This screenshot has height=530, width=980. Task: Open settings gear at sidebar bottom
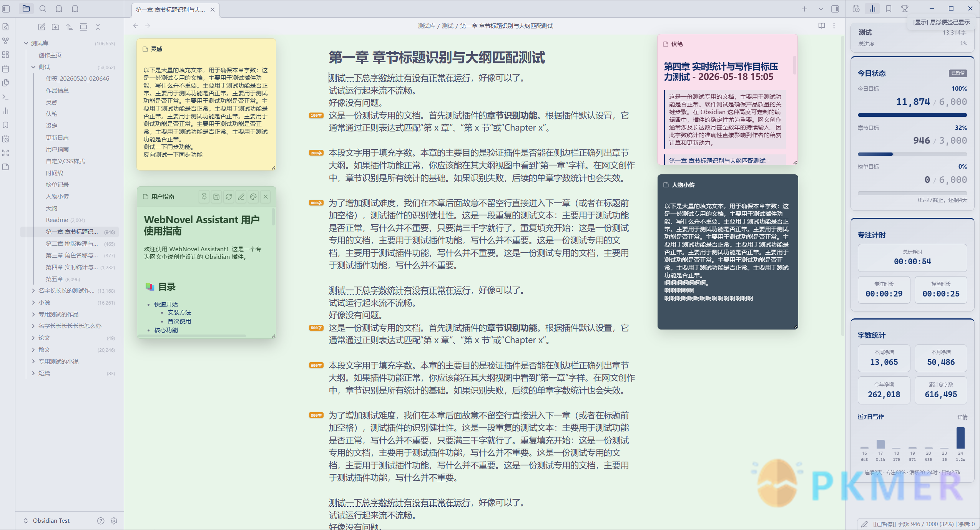(x=114, y=521)
